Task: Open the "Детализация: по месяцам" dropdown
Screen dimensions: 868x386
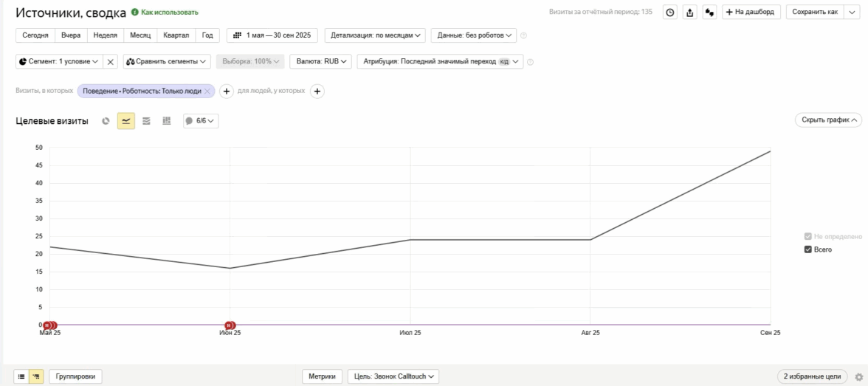Action: tap(375, 35)
